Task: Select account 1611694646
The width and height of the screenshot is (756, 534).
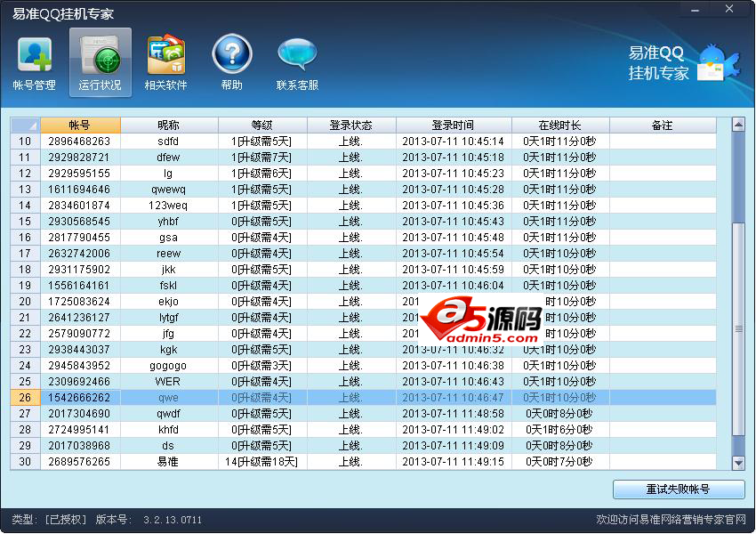Action: (79, 189)
